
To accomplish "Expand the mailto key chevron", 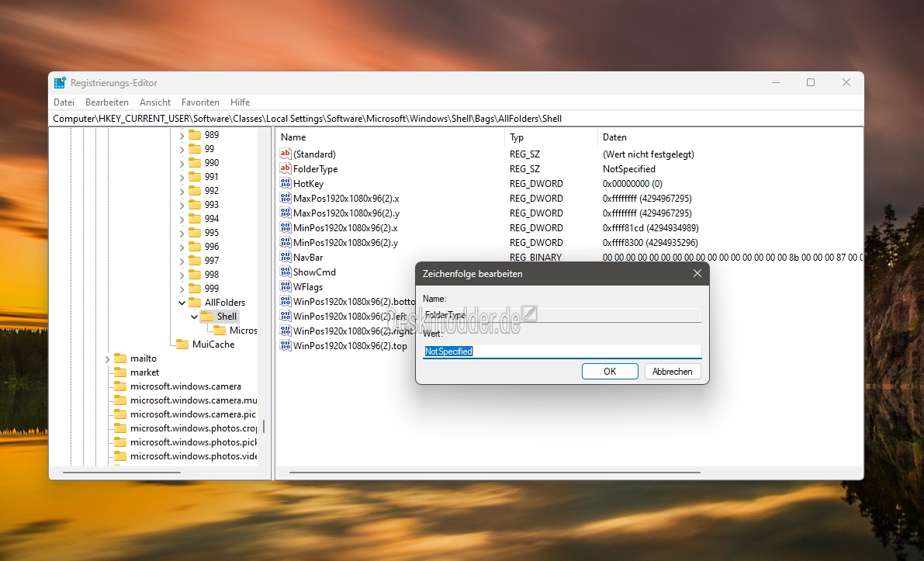I will click(x=108, y=358).
